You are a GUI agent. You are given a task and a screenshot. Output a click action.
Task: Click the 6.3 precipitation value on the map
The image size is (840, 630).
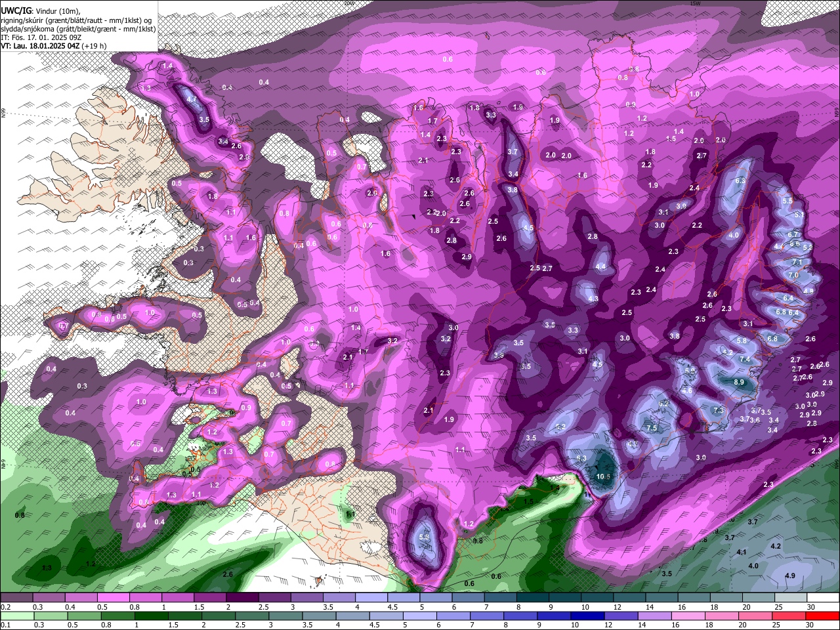[740, 180]
